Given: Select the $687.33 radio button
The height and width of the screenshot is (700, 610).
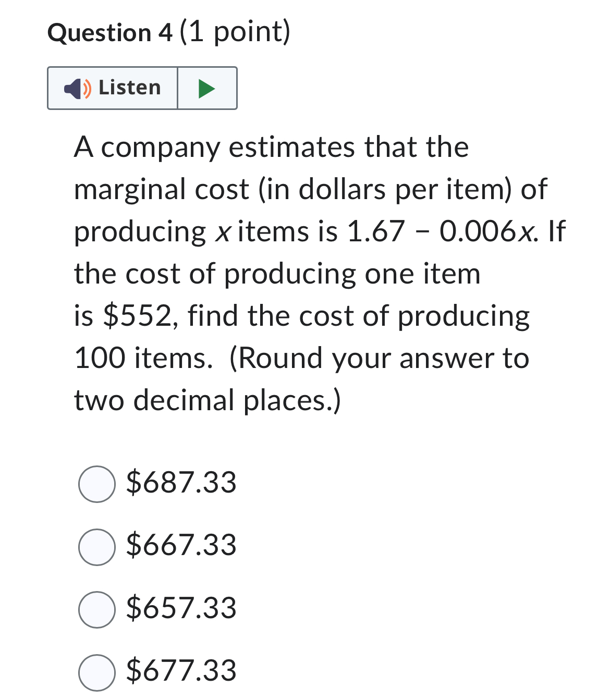Looking at the screenshot, I should point(96,484).
